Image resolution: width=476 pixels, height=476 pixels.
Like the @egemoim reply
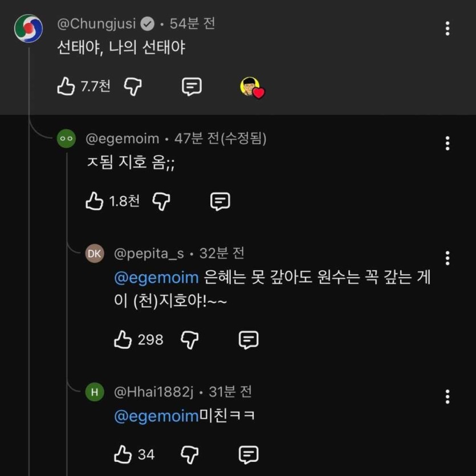[x=95, y=201]
